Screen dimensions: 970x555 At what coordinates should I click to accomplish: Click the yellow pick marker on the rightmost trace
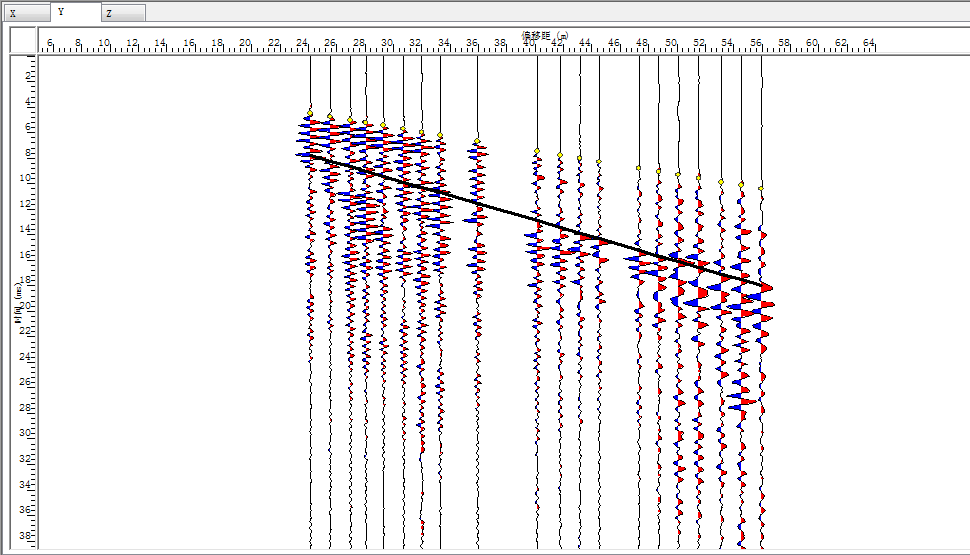tap(761, 187)
